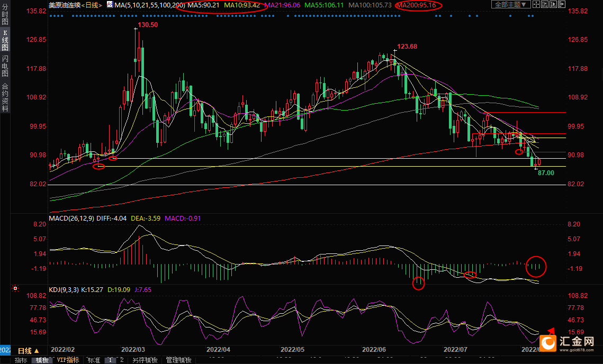Click the MACD:-0.91 value
Viewport: 603px width, 364px height.
[x=183, y=219]
